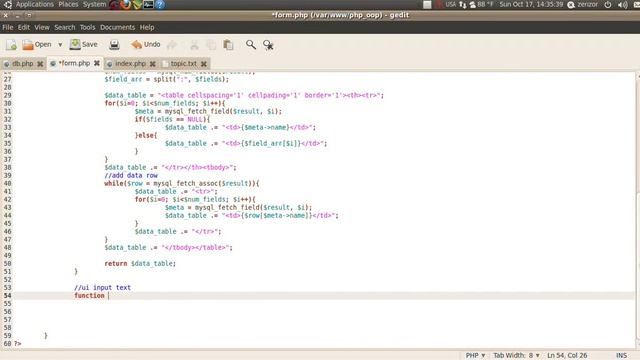Image resolution: width=640 pixels, height=360 pixels.
Task: Click the 'while($row = mysql_fetch_assoc' line
Action: click(182, 183)
